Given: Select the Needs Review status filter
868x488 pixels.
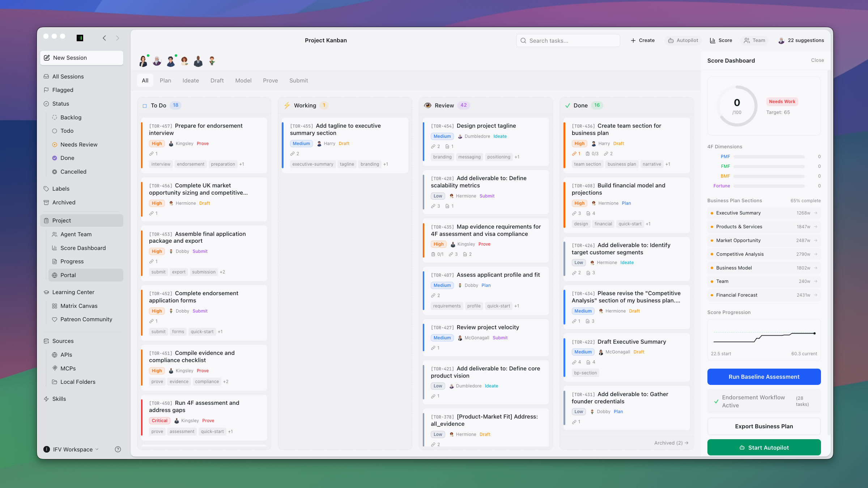Looking at the screenshot, I should (75, 145).
